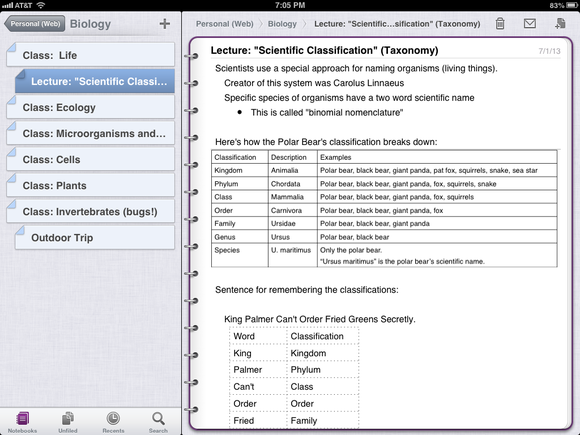Open the page Class: Plants

click(x=91, y=185)
